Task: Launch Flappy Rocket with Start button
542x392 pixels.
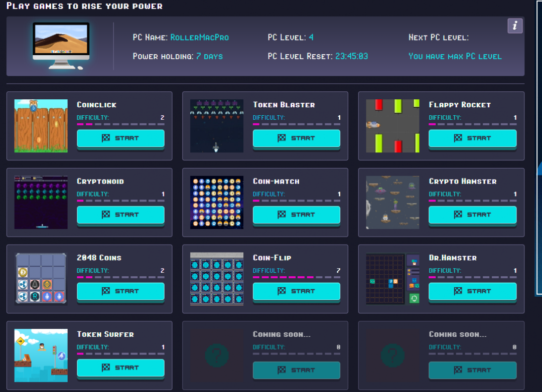Action: pyautogui.click(x=472, y=138)
